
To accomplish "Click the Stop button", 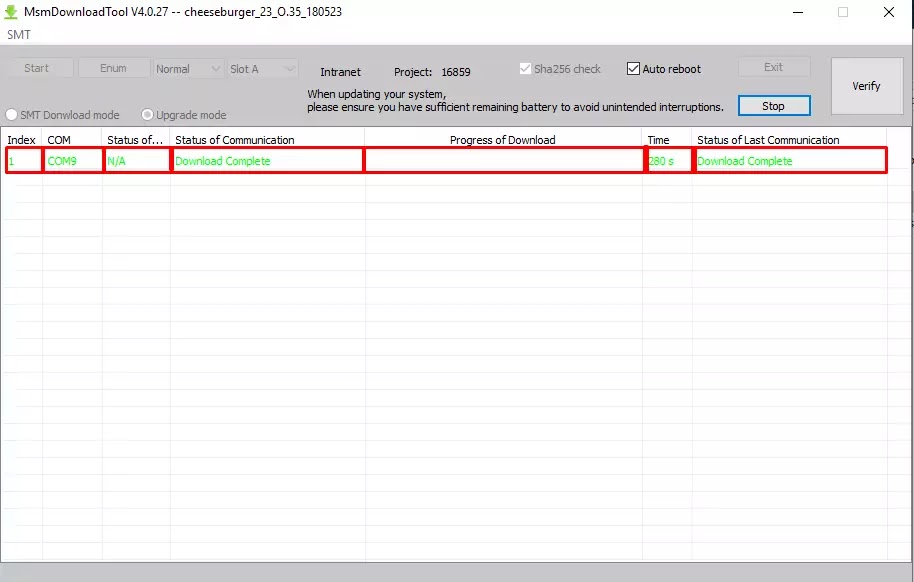I will [774, 106].
